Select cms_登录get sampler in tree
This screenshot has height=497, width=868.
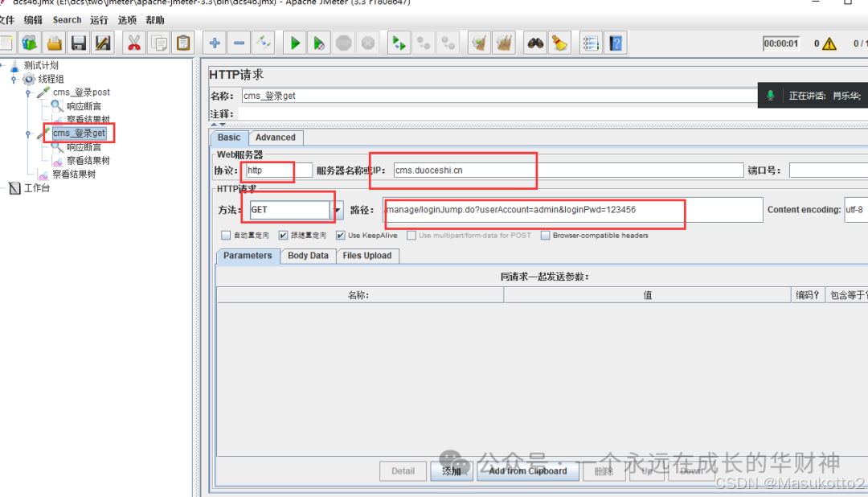(x=79, y=133)
